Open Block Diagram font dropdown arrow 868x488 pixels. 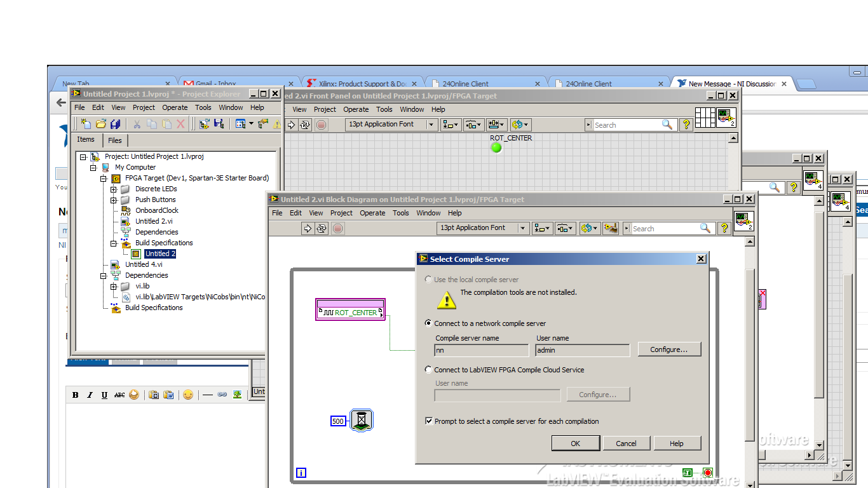(523, 228)
